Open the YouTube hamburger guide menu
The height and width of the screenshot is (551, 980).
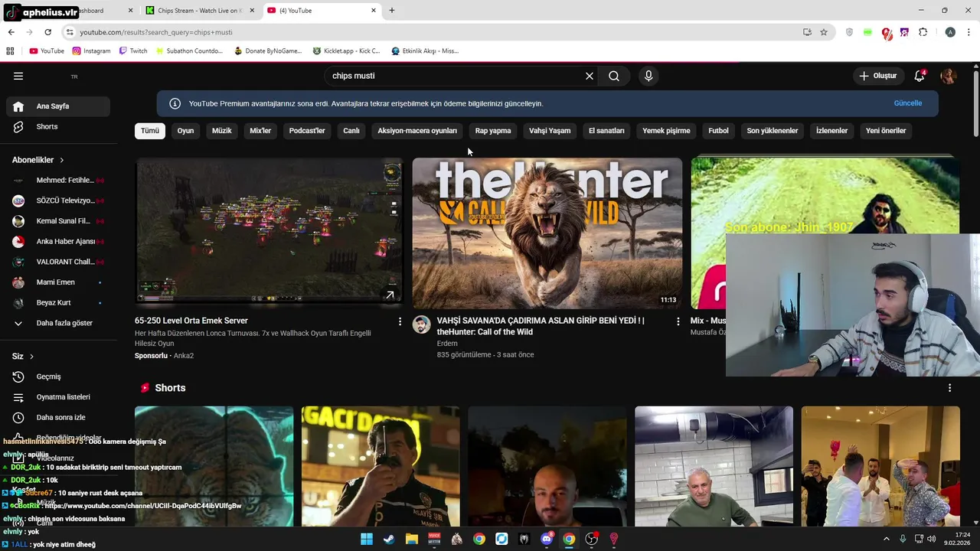tap(18, 76)
